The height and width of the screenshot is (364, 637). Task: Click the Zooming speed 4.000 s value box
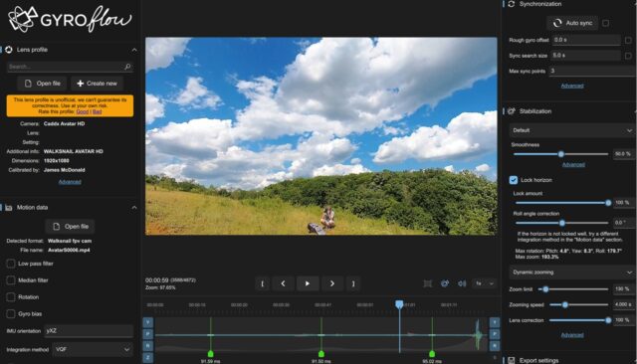(623, 304)
